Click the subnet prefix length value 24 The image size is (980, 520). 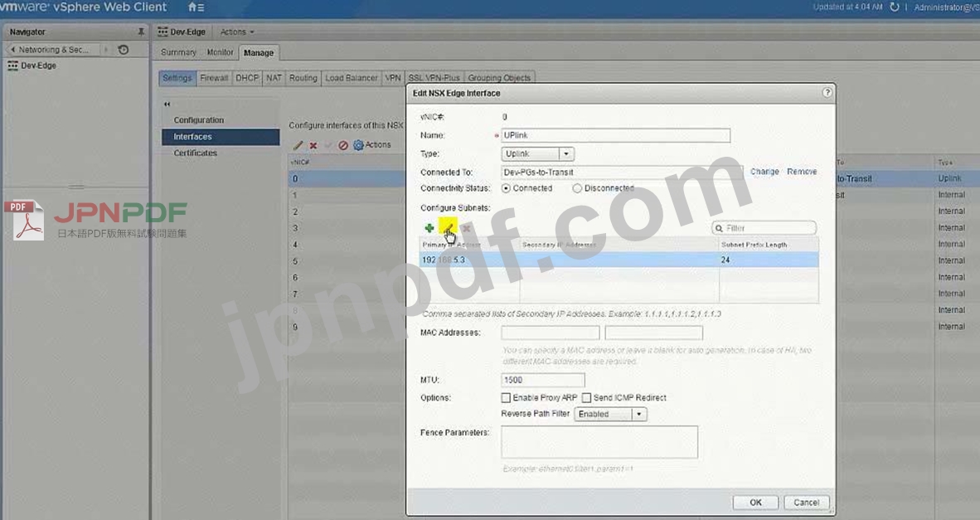[x=725, y=260]
